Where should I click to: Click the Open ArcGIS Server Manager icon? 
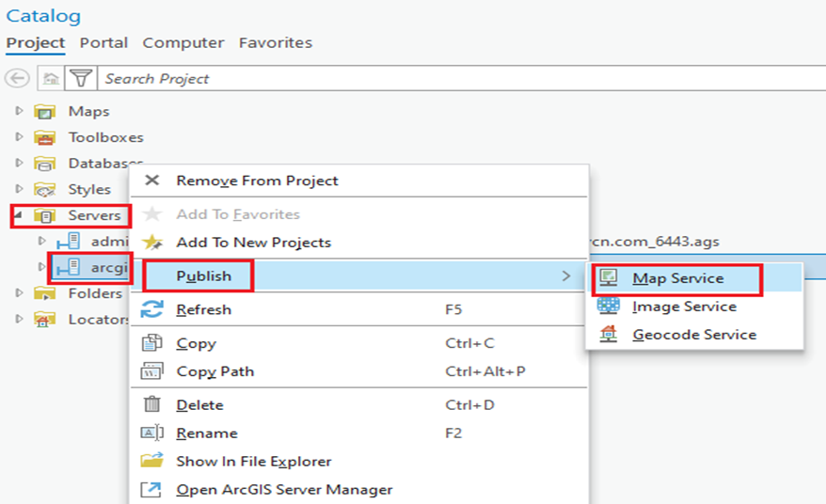tap(151, 489)
